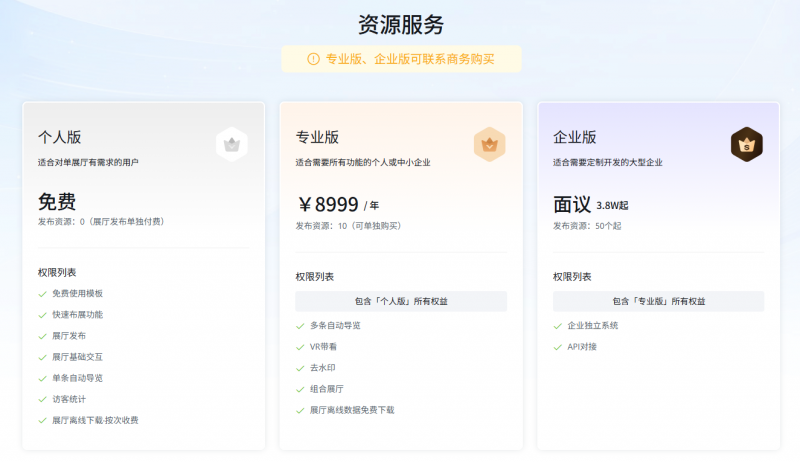
Task: Select the 企业版 plan title
Action: click(575, 137)
